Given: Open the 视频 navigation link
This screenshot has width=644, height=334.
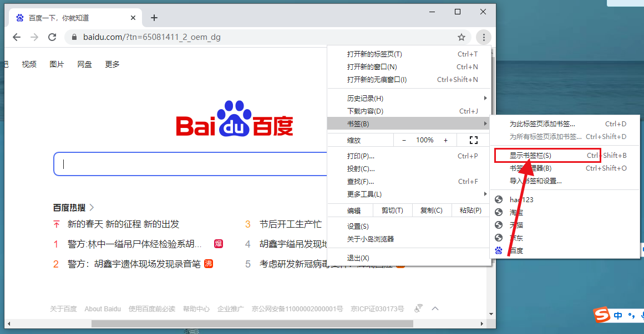Looking at the screenshot, I should pos(29,64).
